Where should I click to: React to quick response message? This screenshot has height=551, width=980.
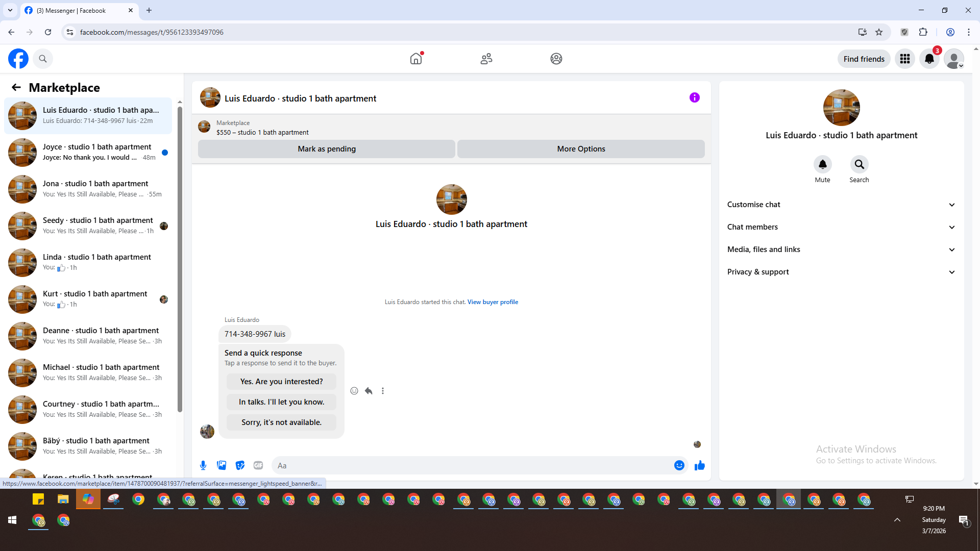point(354,391)
